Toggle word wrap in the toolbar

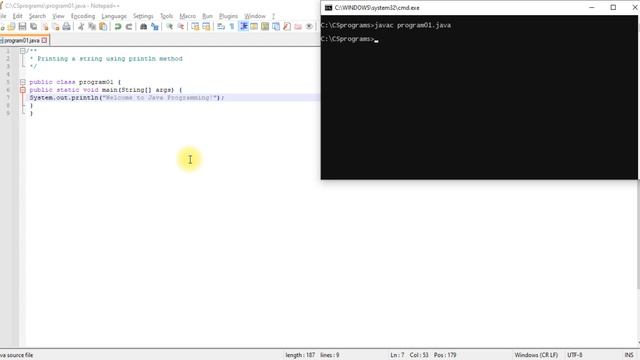pyautogui.click(x=221, y=27)
